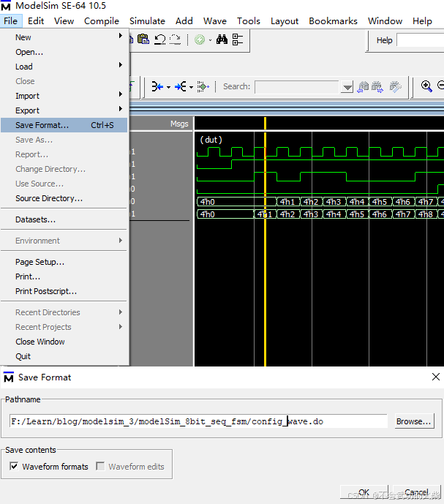Click the ModelSim logo in Save Format dialog
This screenshot has height=504, width=444.
click(x=9, y=377)
